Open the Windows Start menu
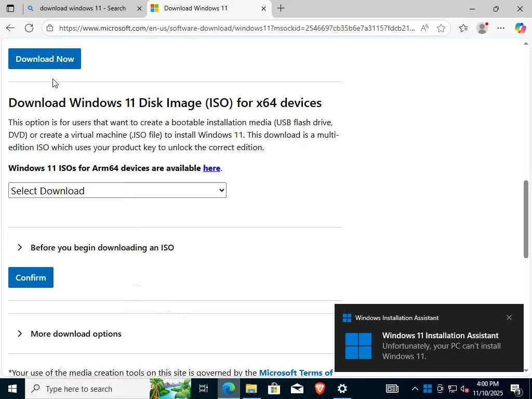532x399 pixels. pyautogui.click(x=12, y=389)
